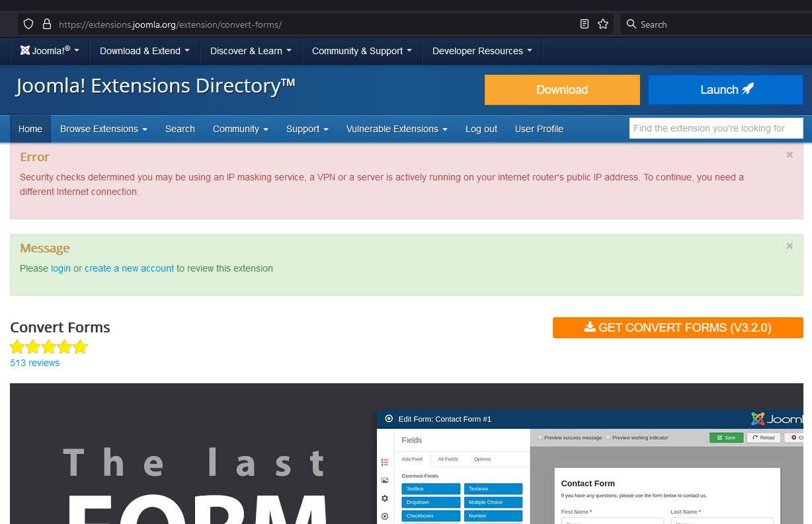Viewport: 812px width, 524px height.
Task: Open reader view from the address bar
Action: [x=584, y=24]
